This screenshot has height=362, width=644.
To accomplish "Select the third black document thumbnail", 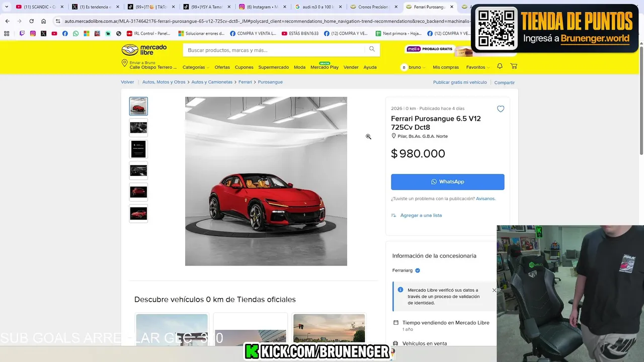I will (x=138, y=149).
